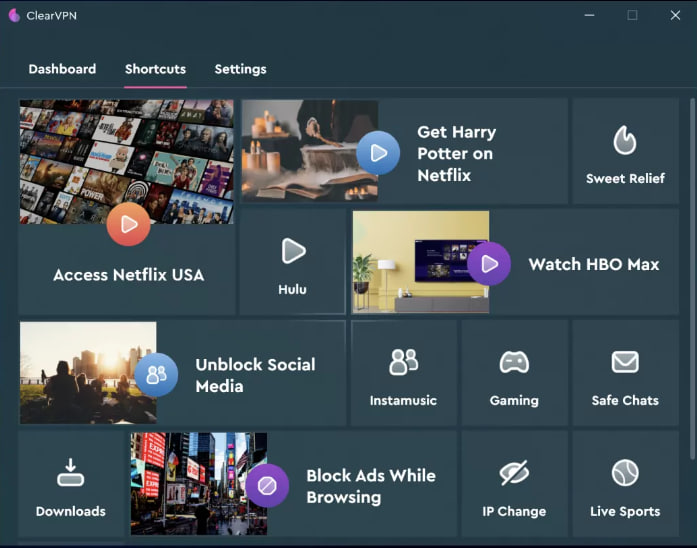Image resolution: width=697 pixels, height=548 pixels.
Task: Click the purple block icon for Block Ads
Action: [x=267, y=486]
